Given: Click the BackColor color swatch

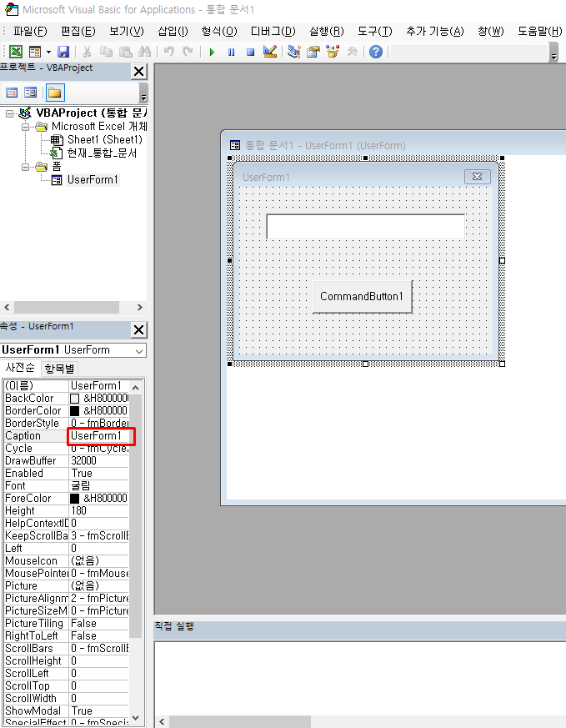Looking at the screenshot, I should tap(74, 399).
